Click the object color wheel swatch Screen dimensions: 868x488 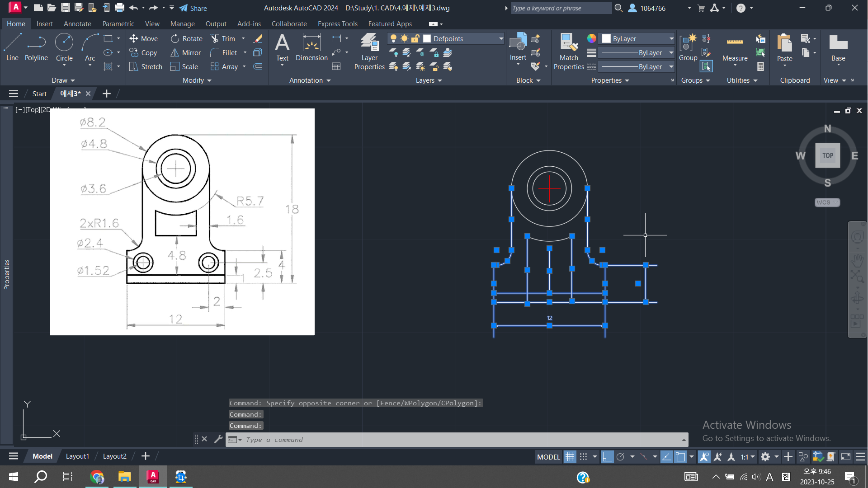pos(591,39)
